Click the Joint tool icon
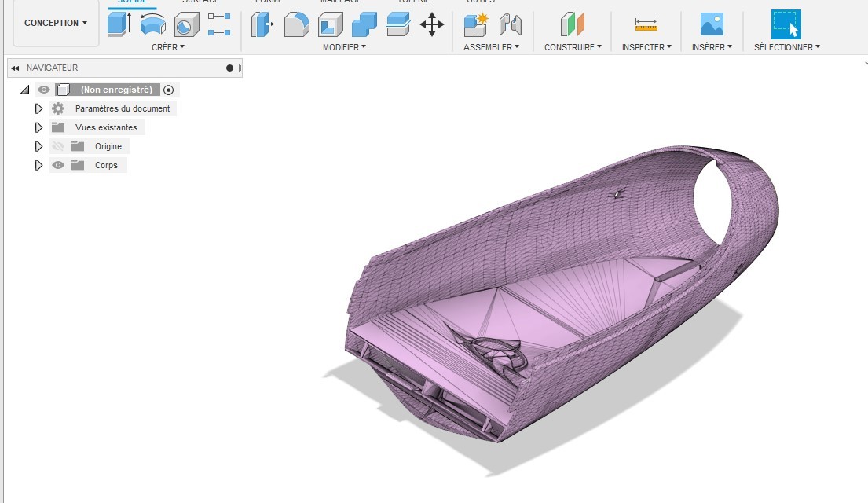This screenshot has height=503, width=868. point(510,25)
